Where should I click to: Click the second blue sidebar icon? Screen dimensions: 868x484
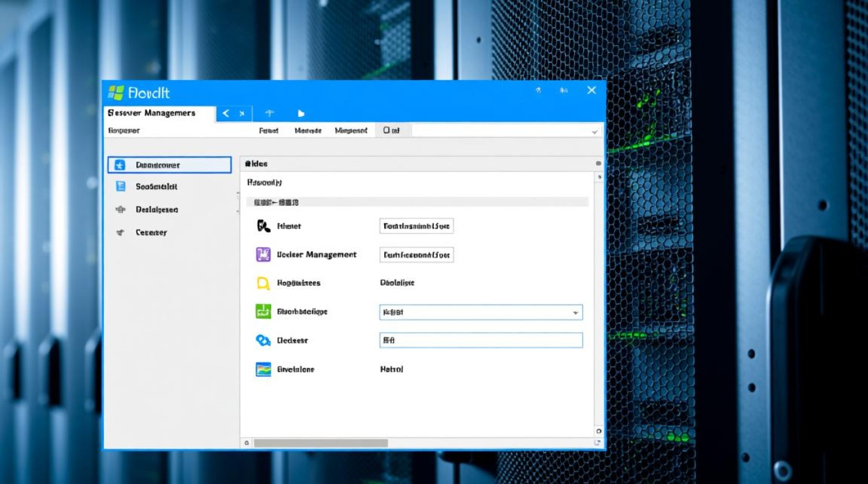point(120,187)
